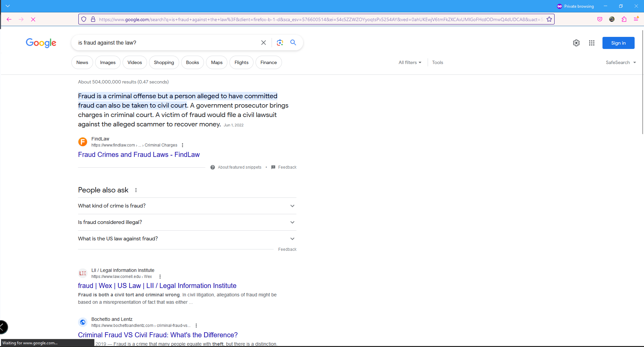Stop page loading with the X button
The height and width of the screenshot is (347, 644).
pos(33,19)
